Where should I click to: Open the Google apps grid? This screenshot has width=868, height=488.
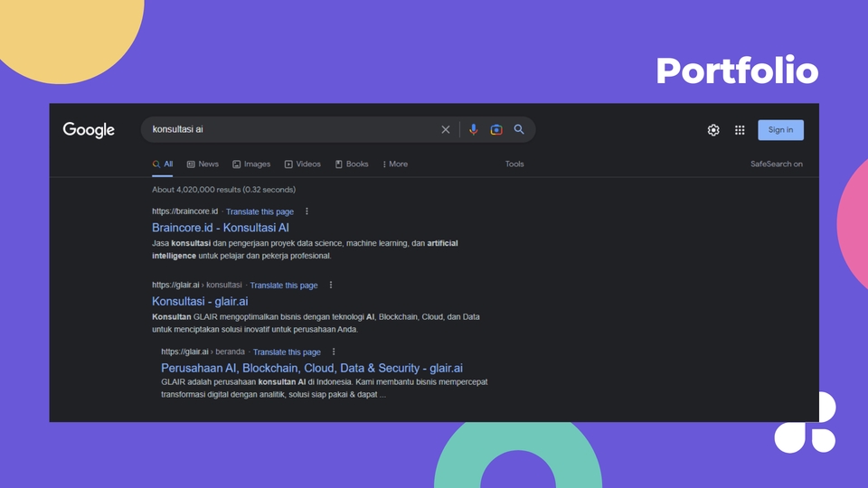740,130
